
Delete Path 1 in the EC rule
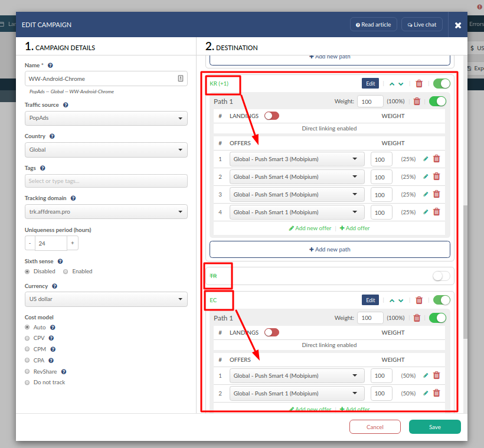[x=417, y=318]
